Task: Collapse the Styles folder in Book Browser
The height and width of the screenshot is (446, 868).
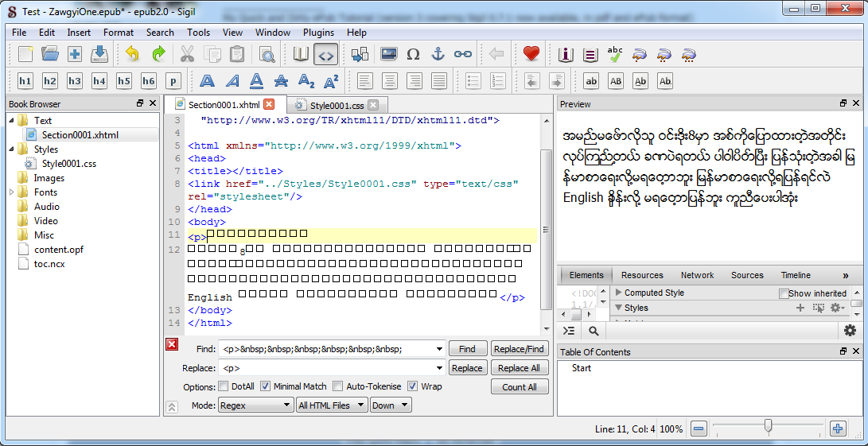Action: coord(11,149)
